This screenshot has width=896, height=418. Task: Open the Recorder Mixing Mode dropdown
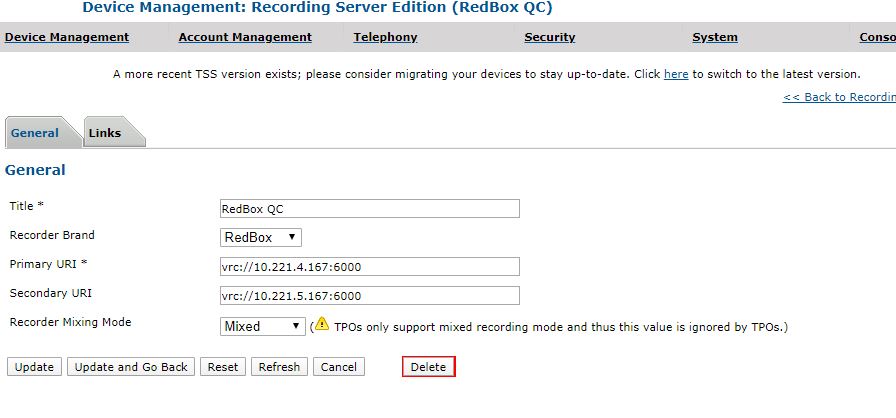pos(262,326)
